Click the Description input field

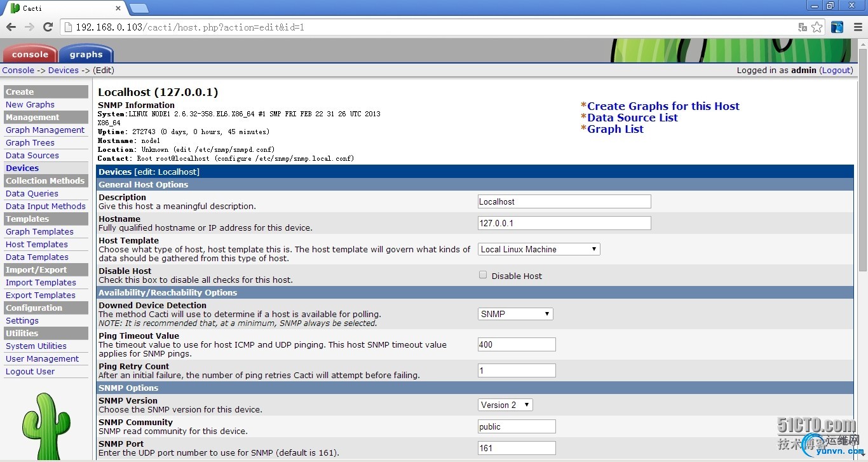point(564,201)
